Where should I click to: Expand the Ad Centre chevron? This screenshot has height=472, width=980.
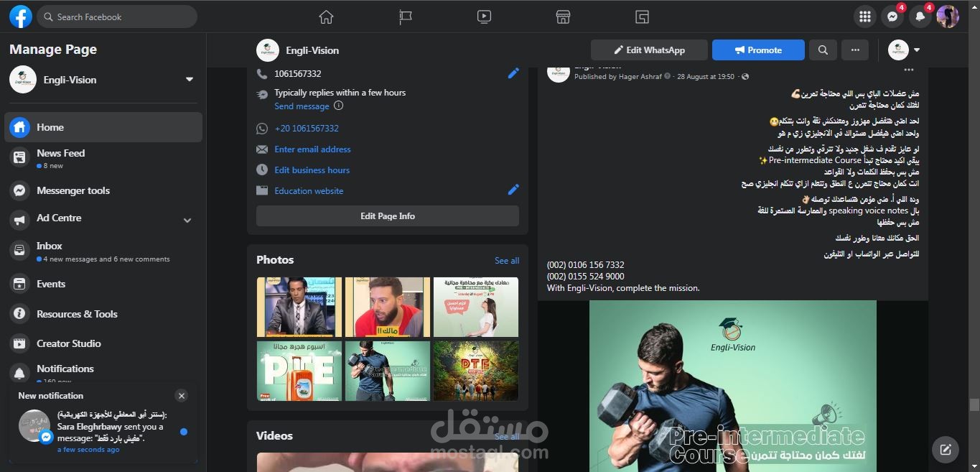[x=187, y=220]
